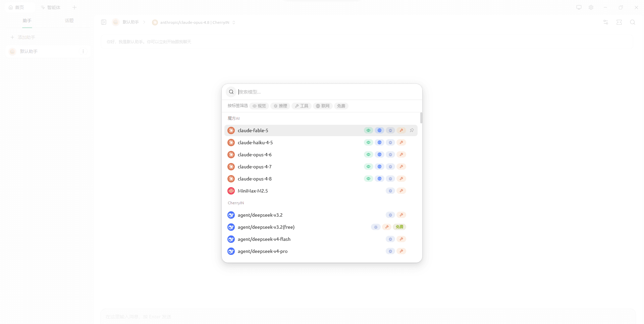Viewport: 644px width, 324px height.
Task: Click the reasoning tag icon on claude-opus-4-6
Action: point(390,155)
